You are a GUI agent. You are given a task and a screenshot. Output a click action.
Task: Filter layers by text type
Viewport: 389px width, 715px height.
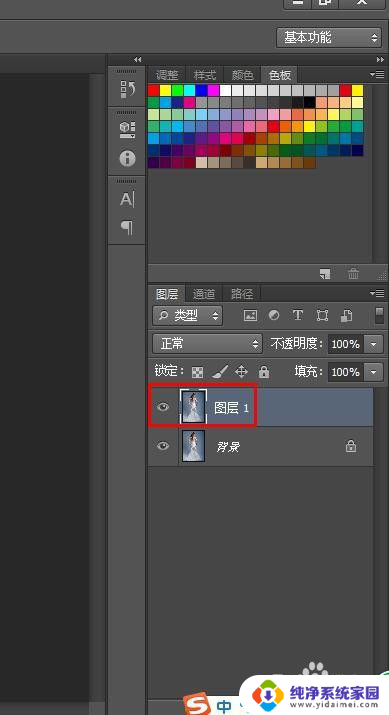[x=298, y=316]
